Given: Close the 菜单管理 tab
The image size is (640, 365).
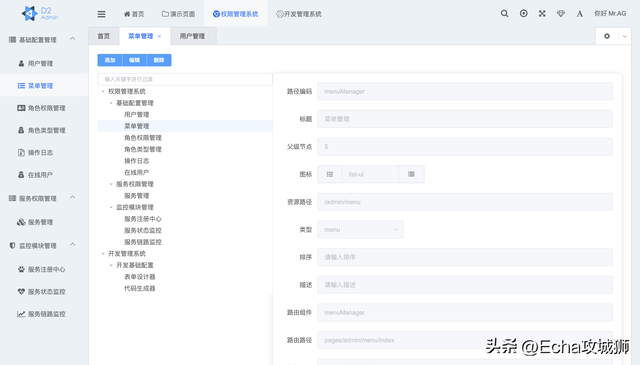Looking at the screenshot, I should (x=160, y=36).
